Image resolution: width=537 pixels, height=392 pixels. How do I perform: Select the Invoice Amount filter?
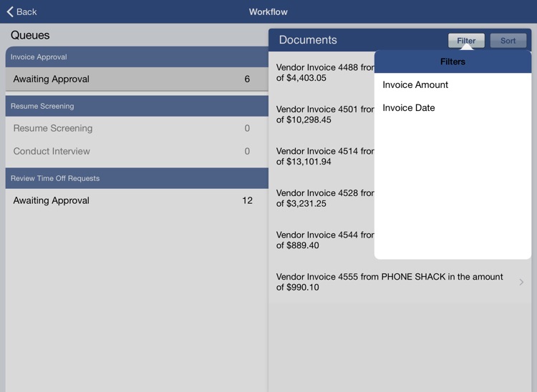point(453,85)
